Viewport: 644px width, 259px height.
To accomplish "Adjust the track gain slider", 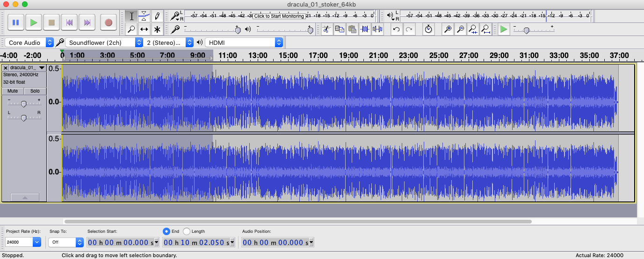I will click(23, 103).
